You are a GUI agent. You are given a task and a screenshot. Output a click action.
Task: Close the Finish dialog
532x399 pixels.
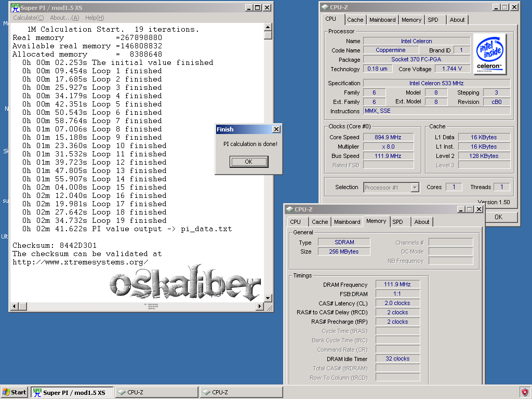tap(276, 129)
